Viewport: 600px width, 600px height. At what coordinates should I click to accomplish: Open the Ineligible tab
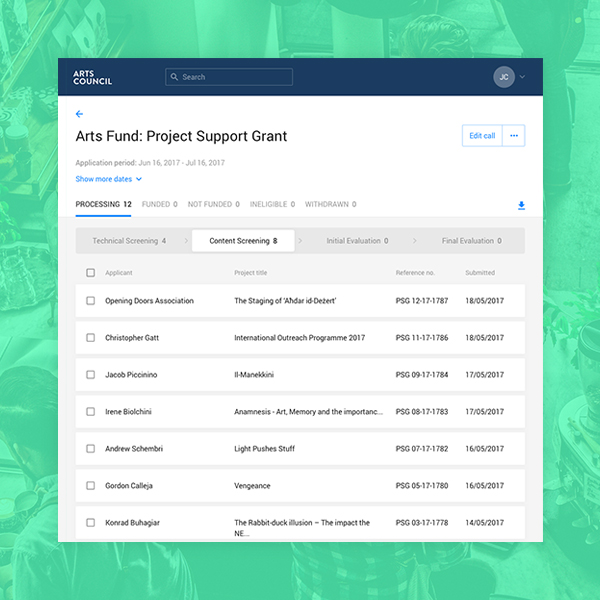click(272, 204)
